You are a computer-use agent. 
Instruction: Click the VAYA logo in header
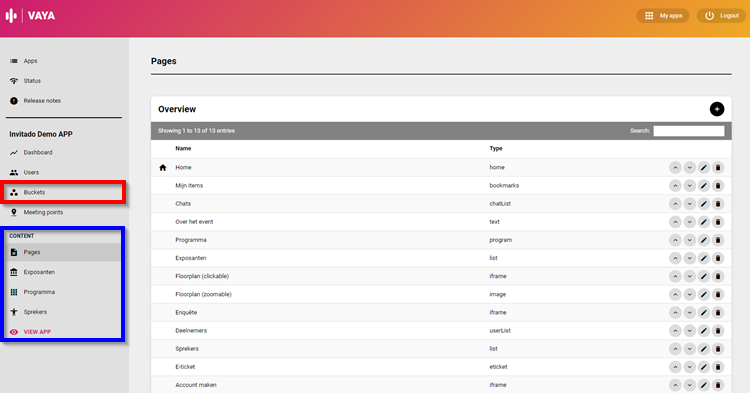(x=30, y=16)
